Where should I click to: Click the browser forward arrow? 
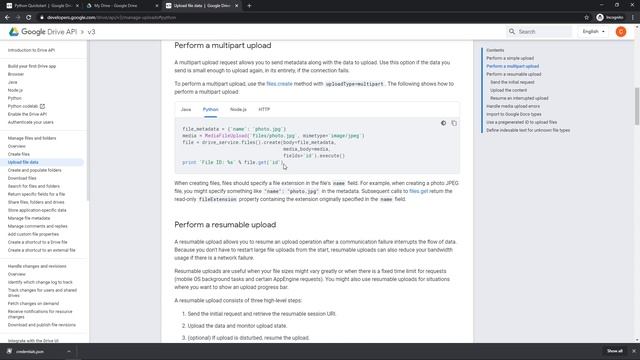[x=18, y=18]
